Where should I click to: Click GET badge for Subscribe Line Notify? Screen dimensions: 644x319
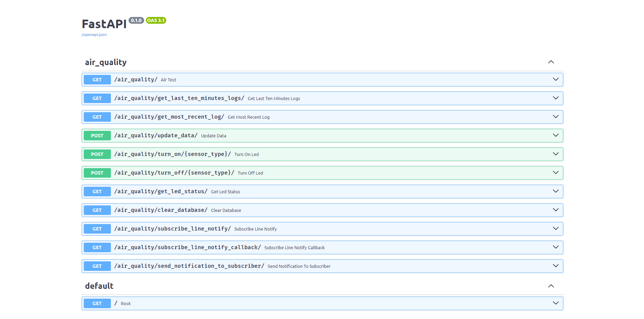click(x=97, y=229)
